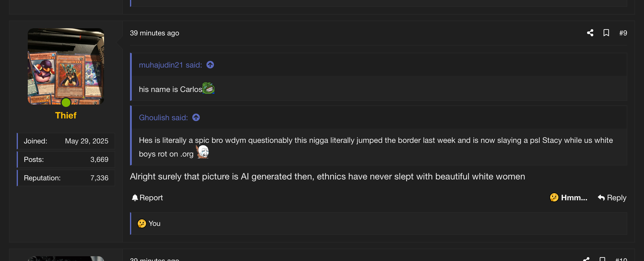644x261 pixels.
Task: Click muhajudin21 said quote link
Action: click(x=171, y=65)
